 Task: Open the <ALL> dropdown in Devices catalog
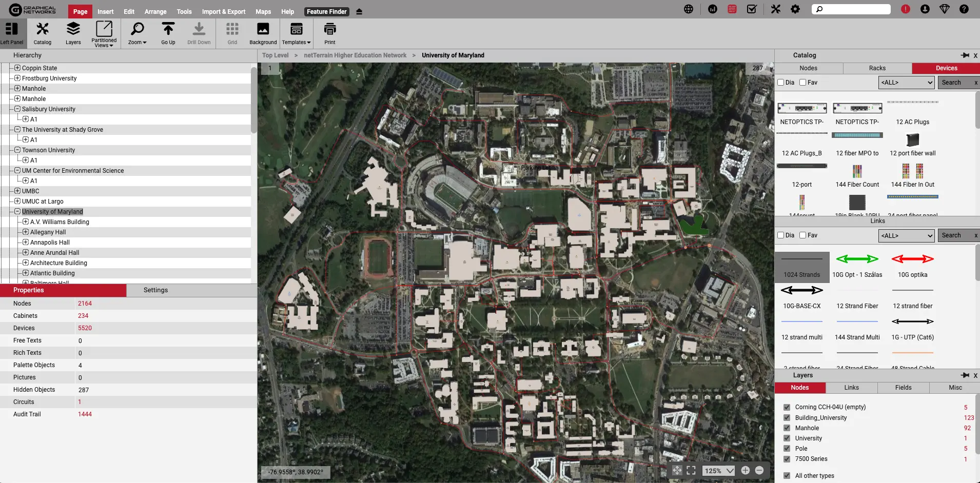pos(907,83)
